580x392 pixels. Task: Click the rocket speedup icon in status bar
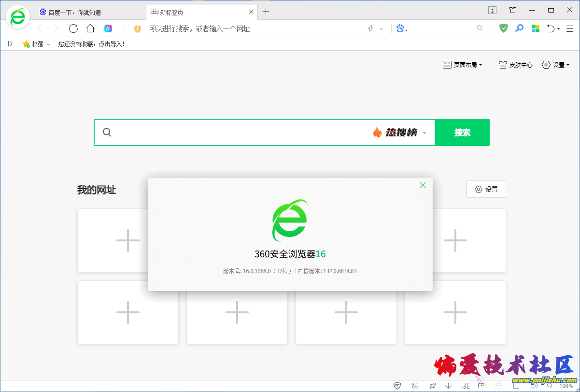coord(432,386)
